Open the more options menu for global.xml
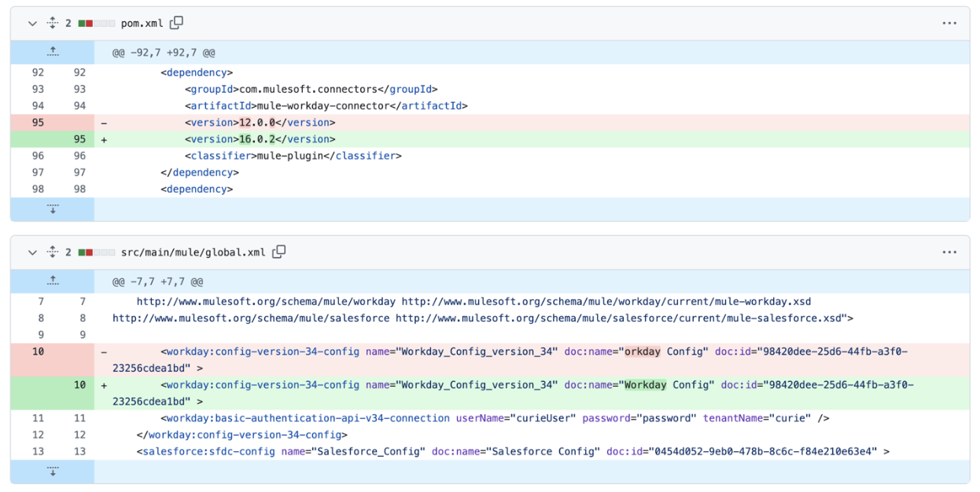 coord(949,252)
